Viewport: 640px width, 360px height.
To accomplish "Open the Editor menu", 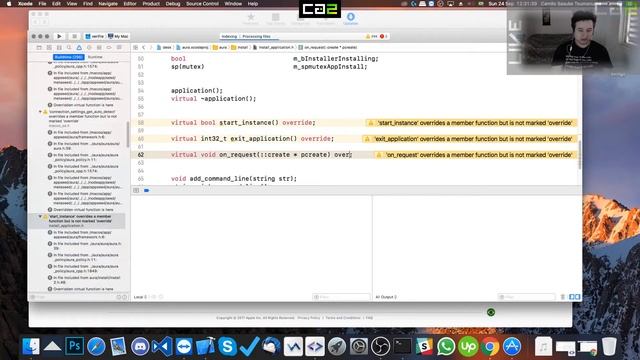I will pyautogui.click(x=130, y=4).
